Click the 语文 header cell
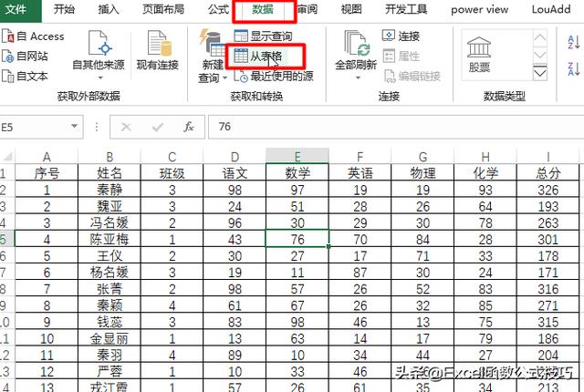Viewport: 584px width, 392px height. point(235,172)
